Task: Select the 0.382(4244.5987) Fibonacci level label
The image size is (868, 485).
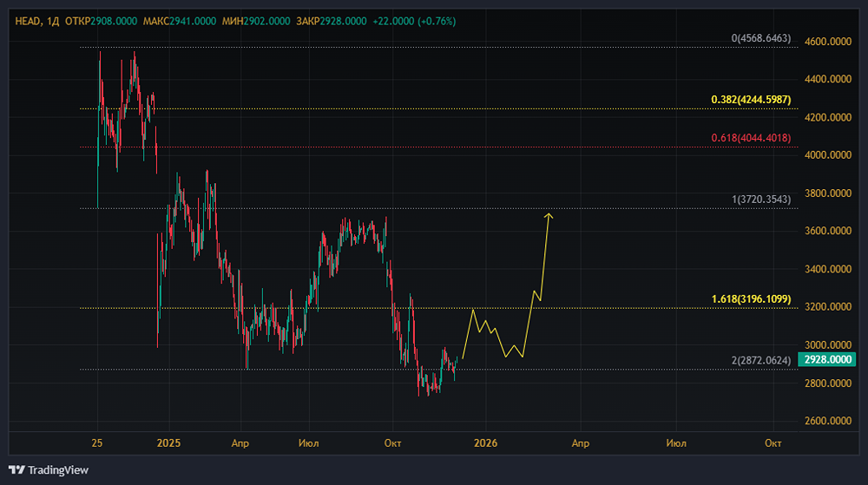Action: 751,100
